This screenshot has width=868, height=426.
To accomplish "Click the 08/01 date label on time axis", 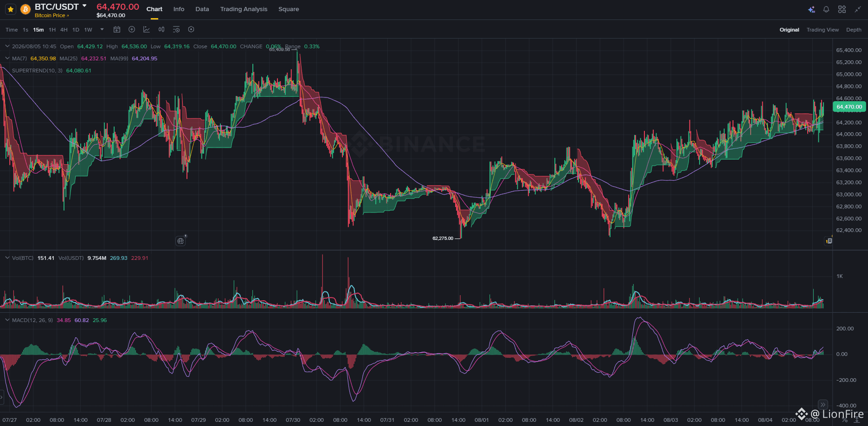I will click(x=482, y=420).
